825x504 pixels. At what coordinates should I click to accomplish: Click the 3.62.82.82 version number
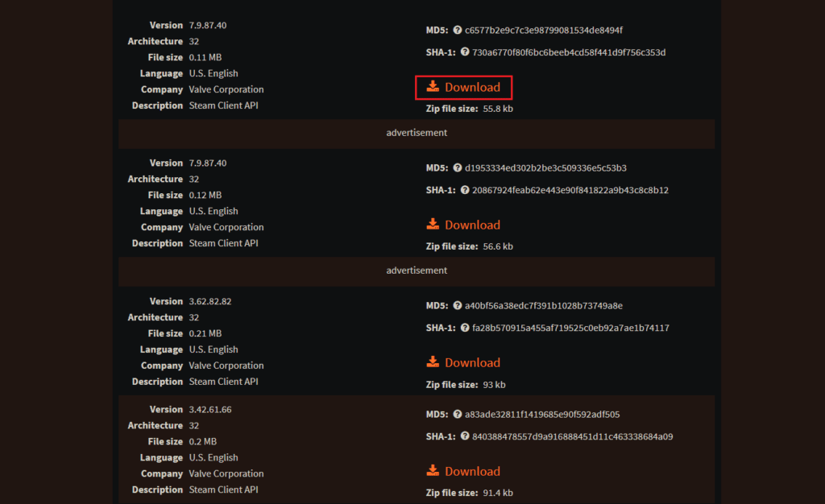[x=210, y=301]
